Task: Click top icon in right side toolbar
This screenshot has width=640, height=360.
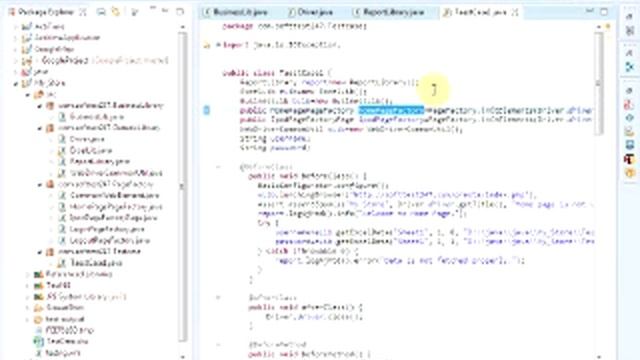Action: point(629,16)
